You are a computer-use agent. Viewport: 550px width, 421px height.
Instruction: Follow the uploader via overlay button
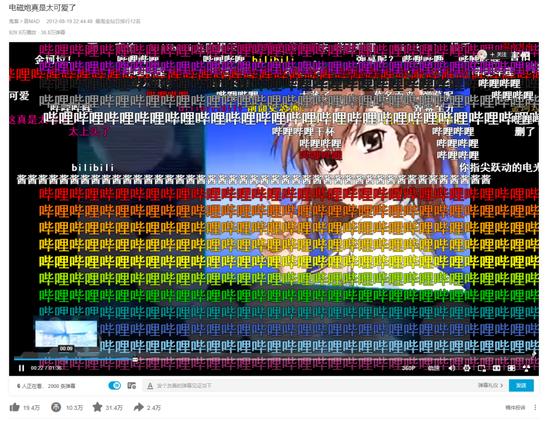498,54
